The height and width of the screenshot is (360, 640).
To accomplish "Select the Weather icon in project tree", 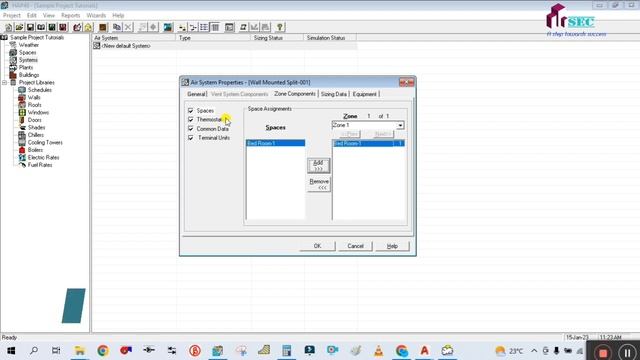I will pyautogui.click(x=13, y=45).
